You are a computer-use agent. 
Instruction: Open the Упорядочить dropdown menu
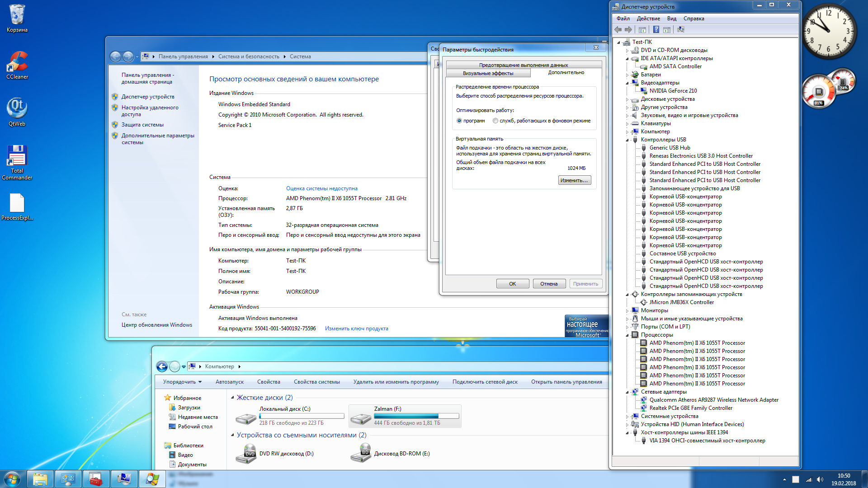(182, 382)
